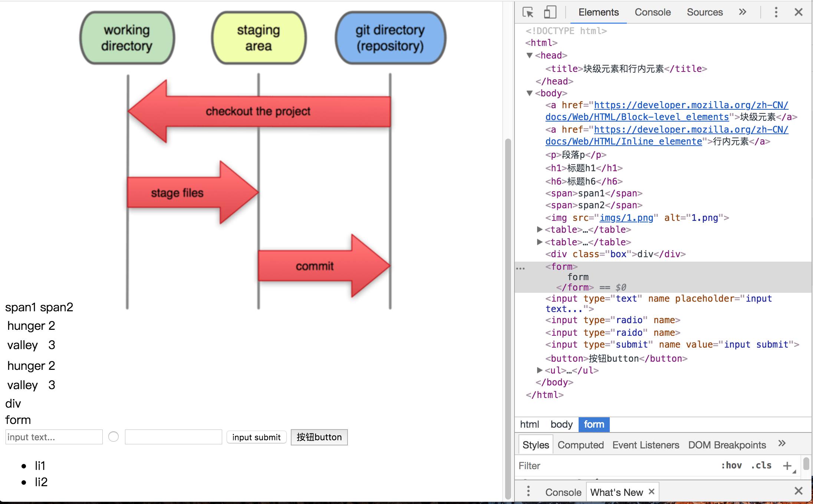The width and height of the screenshot is (813, 504).
Task: Show more DevTools tabs chevron
Action: coord(742,12)
